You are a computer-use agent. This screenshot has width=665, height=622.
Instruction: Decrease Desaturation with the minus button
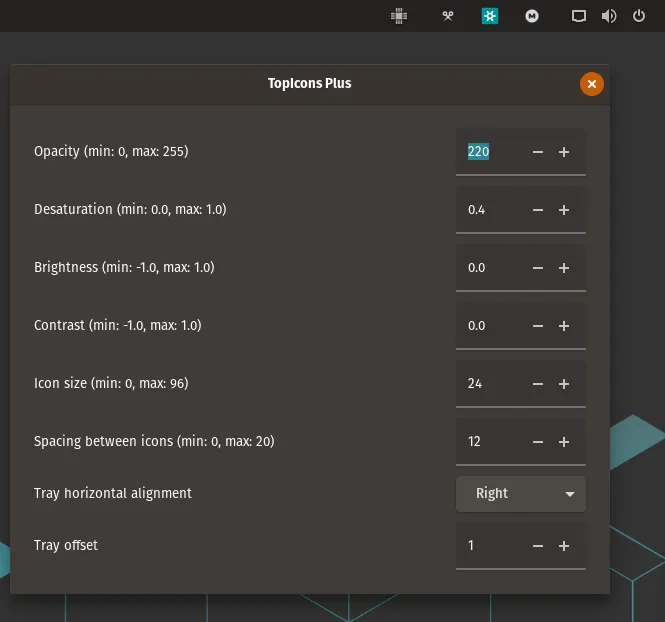[x=538, y=210]
